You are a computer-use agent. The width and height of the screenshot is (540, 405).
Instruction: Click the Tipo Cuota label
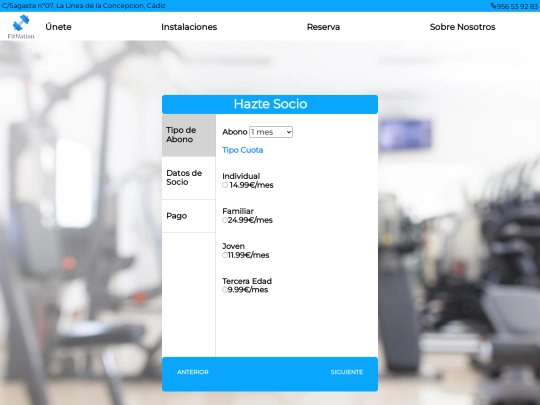[x=243, y=150]
